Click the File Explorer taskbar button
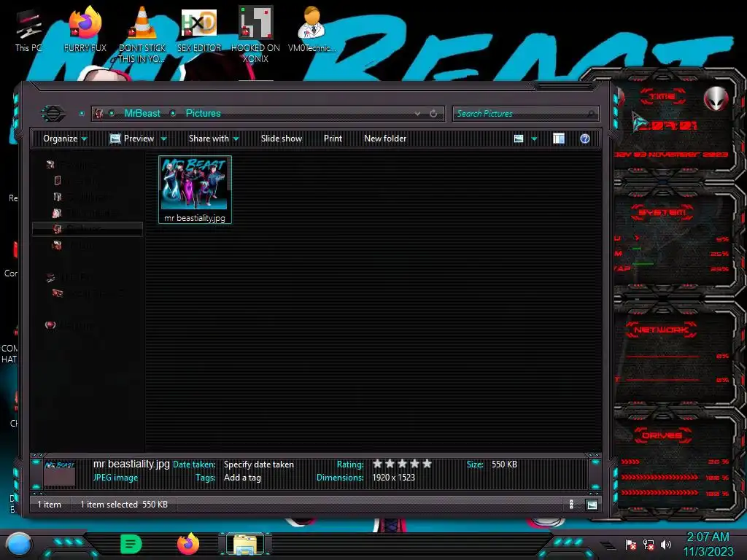The width and height of the screenshot is (747, 560). [x=245, y=544]
